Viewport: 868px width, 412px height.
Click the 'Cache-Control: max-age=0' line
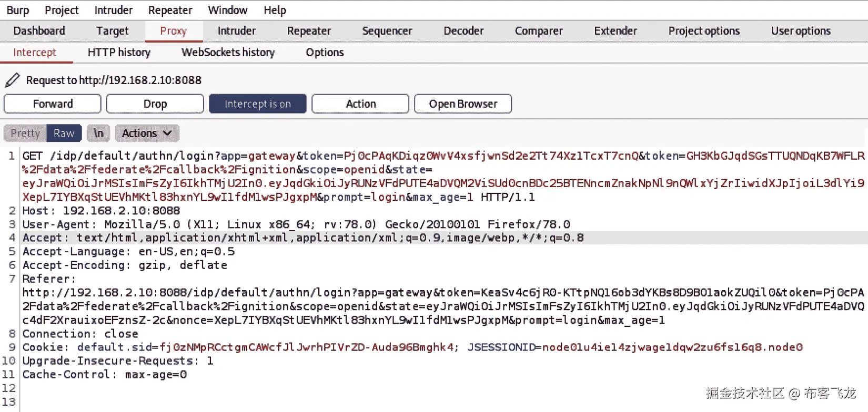pyautogui.click(x=104, y=375)
